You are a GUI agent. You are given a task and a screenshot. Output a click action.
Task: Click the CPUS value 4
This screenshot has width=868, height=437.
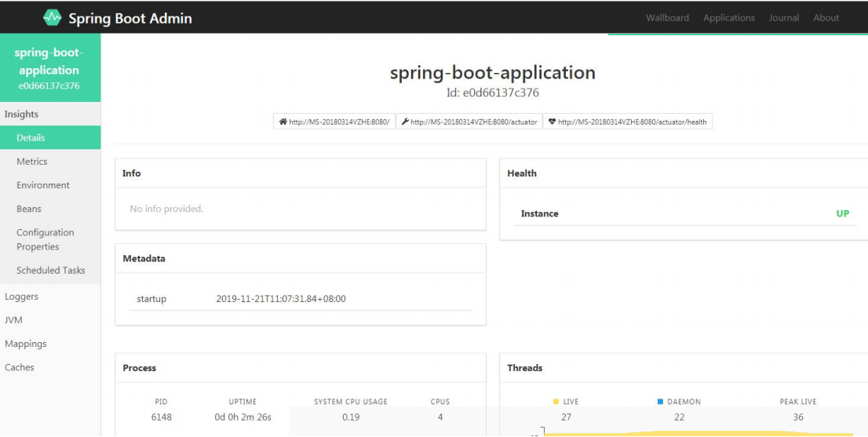440,417
